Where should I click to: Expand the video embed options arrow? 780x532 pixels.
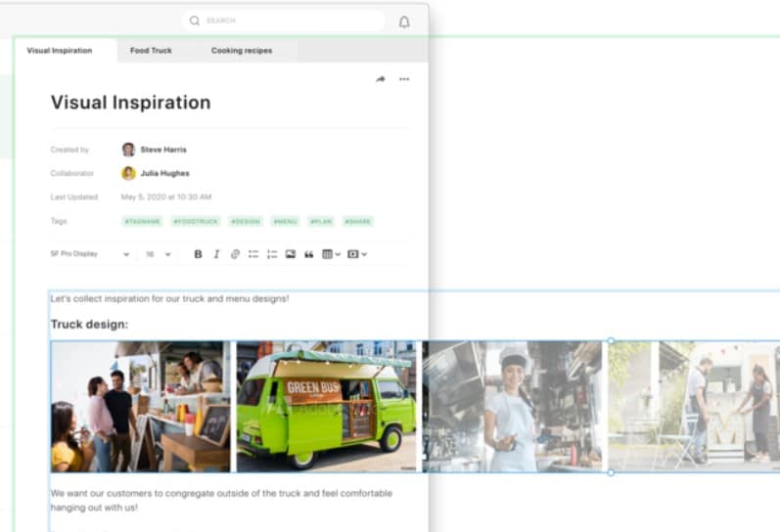click(364, 254)
